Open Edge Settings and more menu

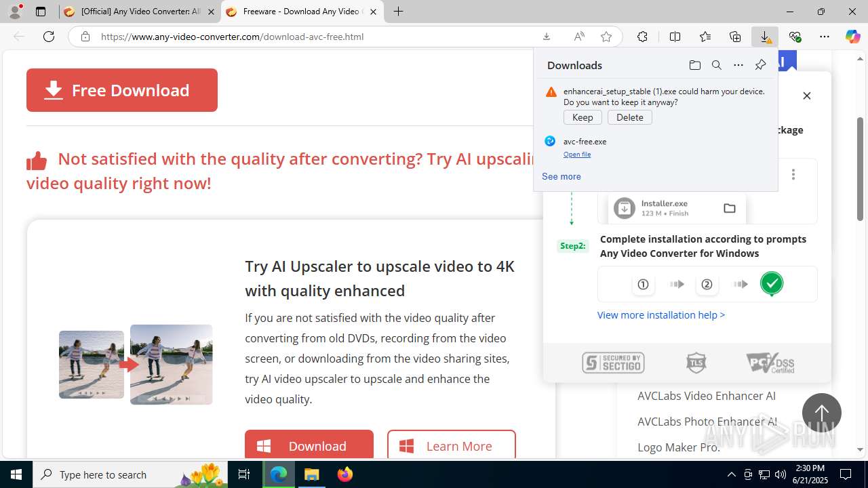(x=825, y=37)
